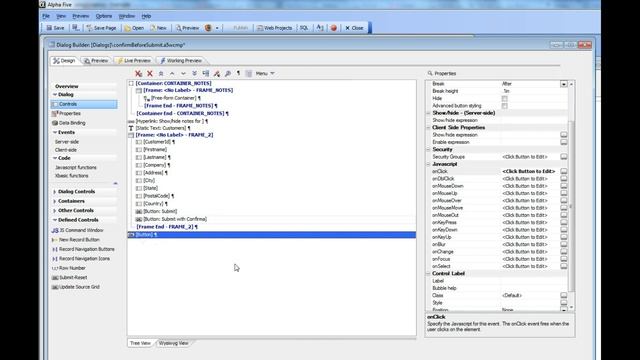Click the Save Page toolbar button
Image resolution: width=640 pixels, height=360 pixels.
[x=102, y=28]
